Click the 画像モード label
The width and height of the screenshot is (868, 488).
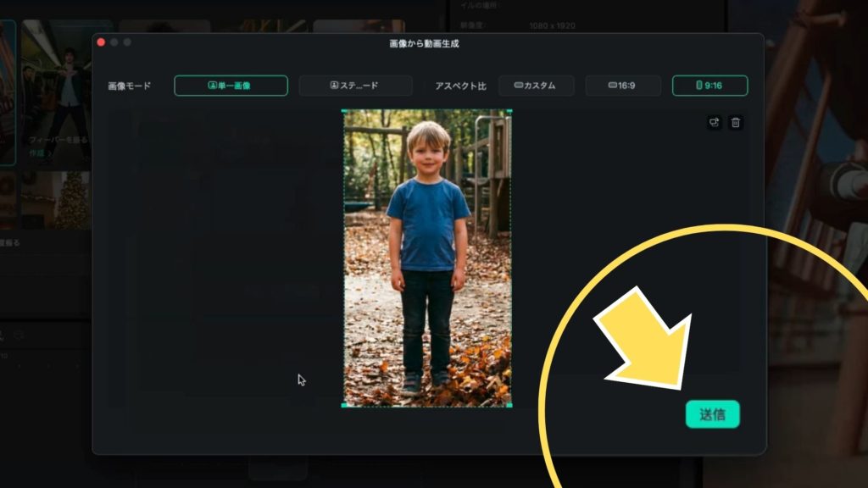130,86
